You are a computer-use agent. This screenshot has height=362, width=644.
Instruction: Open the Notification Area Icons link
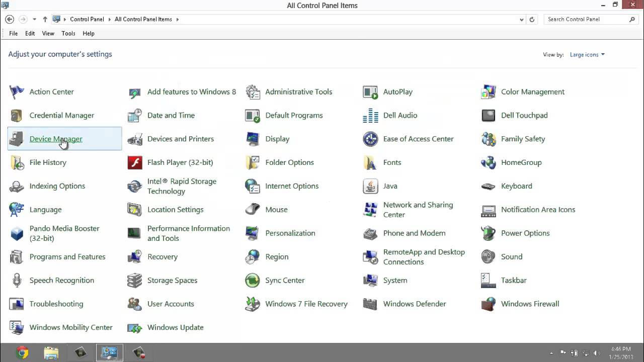point(538,210)
